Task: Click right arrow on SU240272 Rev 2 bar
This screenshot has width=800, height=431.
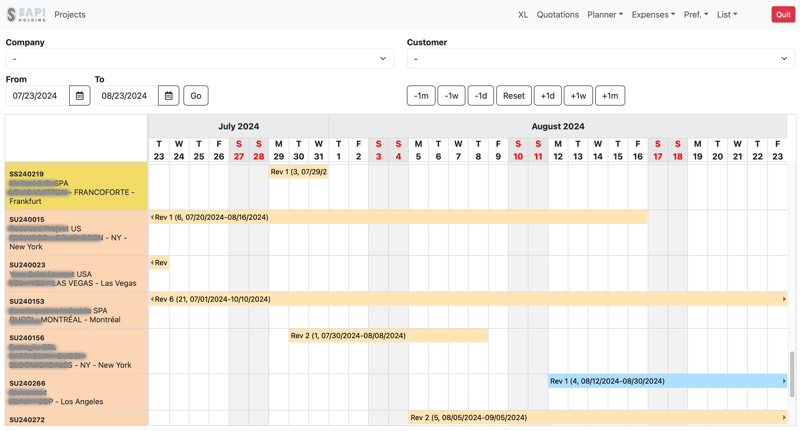Action: pyautogui.click(x=784, y=418)
